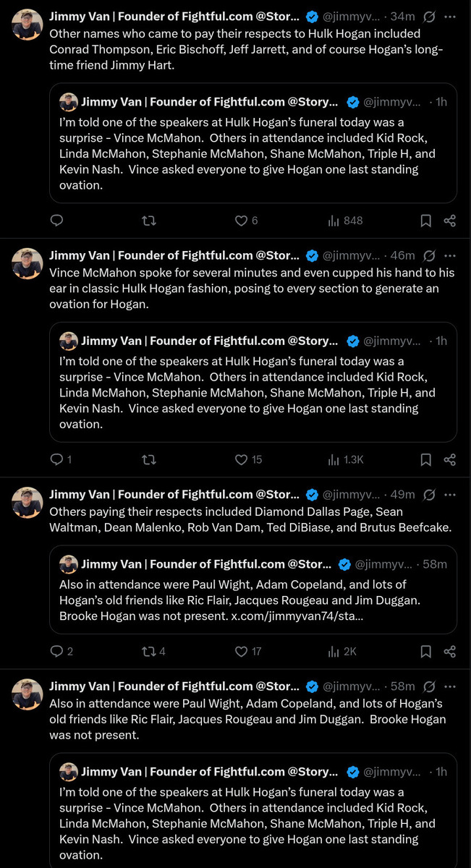Open three-dot menu on the 46m tweet
Screen dimensions: 471x868
(x=450, y=255)
